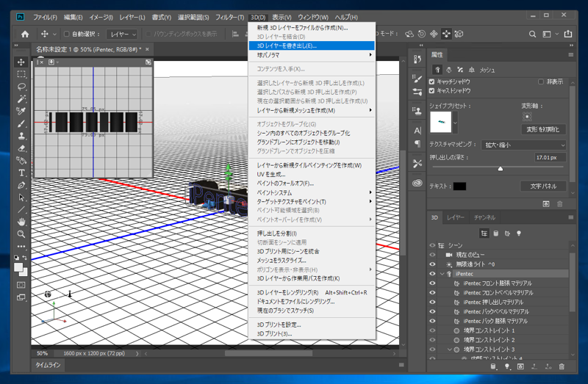The width and height of the screenshot is (588, 384).
Task: Click the Slide 3D object mode icon
Action: [x=446, y=34]
